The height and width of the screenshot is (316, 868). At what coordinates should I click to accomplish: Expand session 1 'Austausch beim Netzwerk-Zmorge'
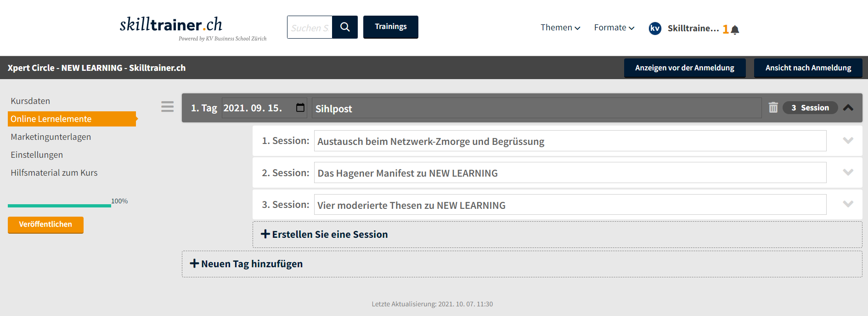coord(848,141)
